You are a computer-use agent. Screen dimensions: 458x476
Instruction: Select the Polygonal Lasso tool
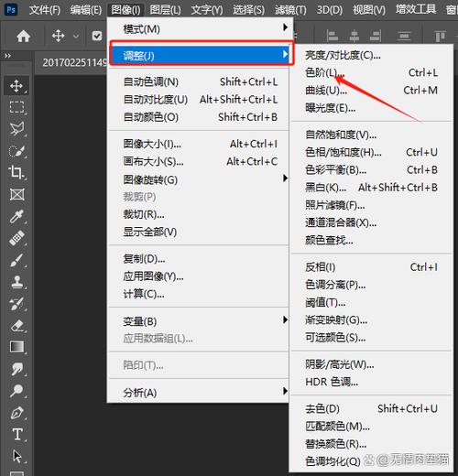(x=16, y=129)
